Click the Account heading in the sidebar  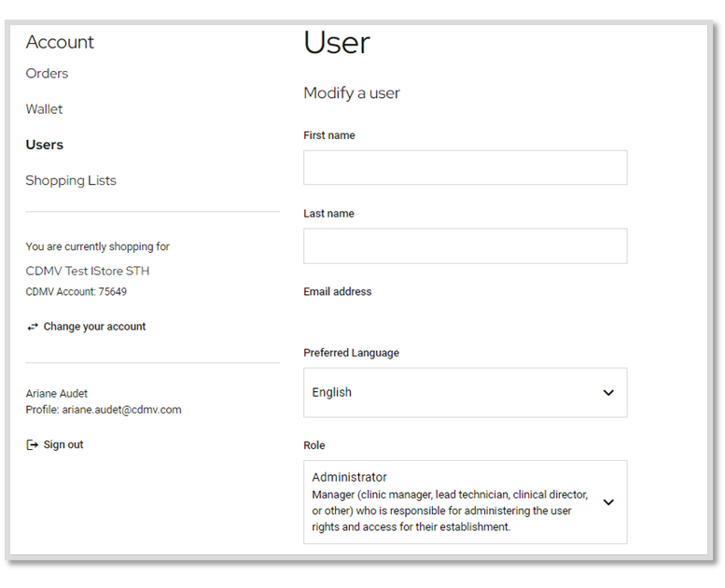click(60, 42)
